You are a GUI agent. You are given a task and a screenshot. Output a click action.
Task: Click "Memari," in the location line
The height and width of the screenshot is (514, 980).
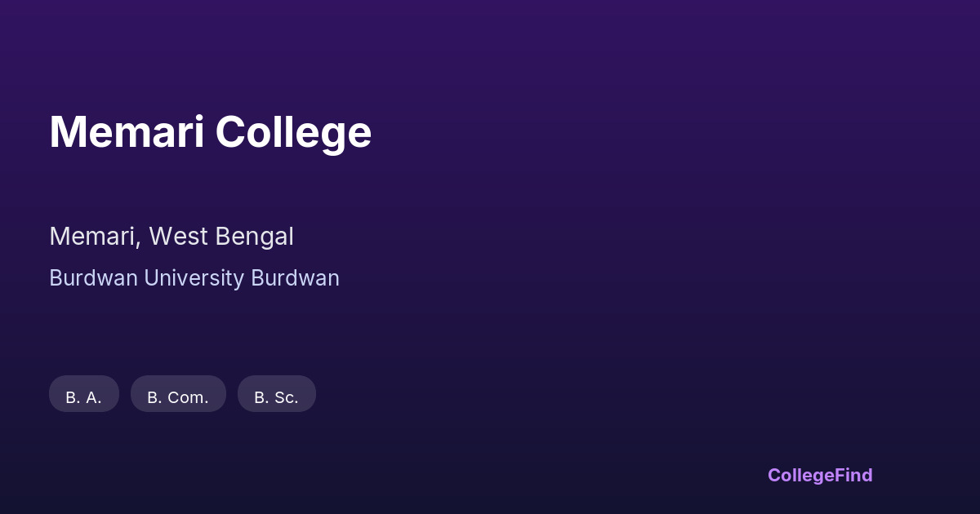tap(96, 237)
